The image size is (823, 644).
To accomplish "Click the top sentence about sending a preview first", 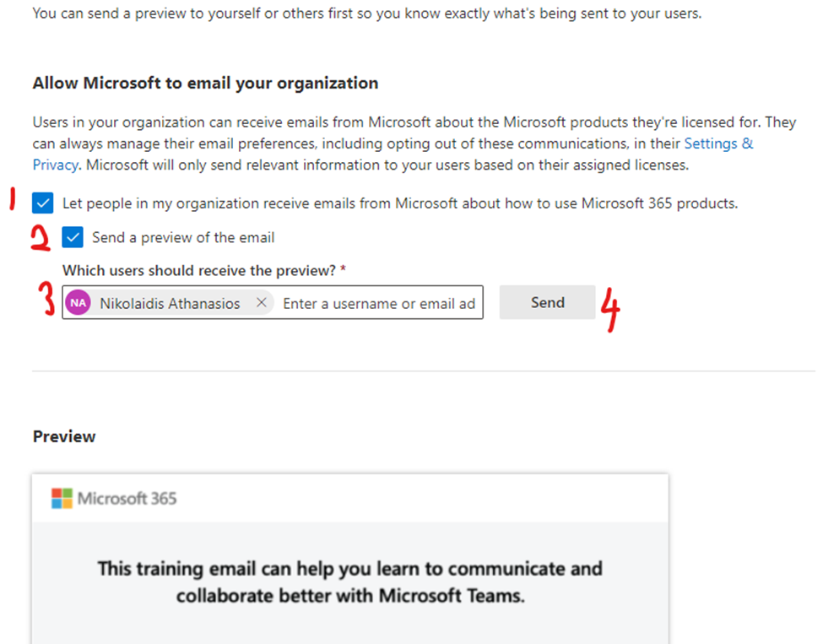I will [366, 14].
